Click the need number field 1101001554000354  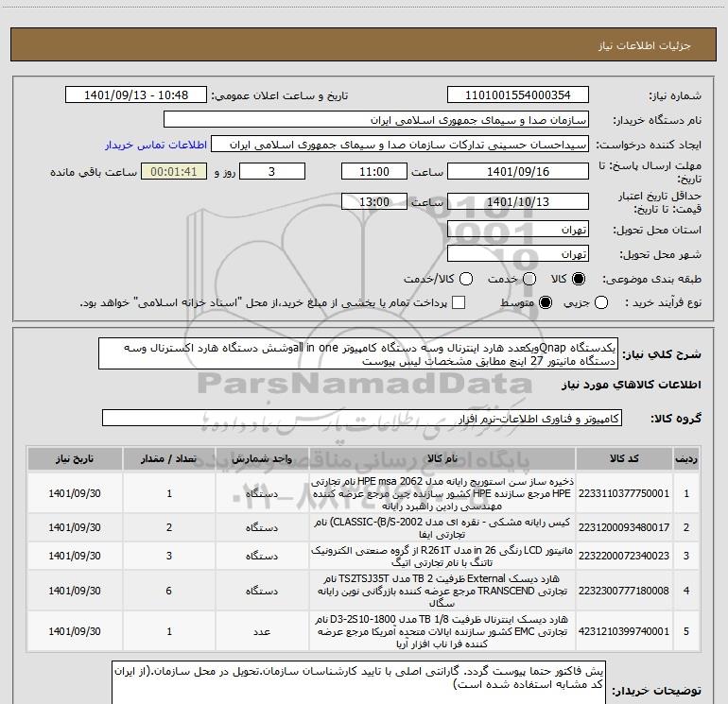(518, 95)
